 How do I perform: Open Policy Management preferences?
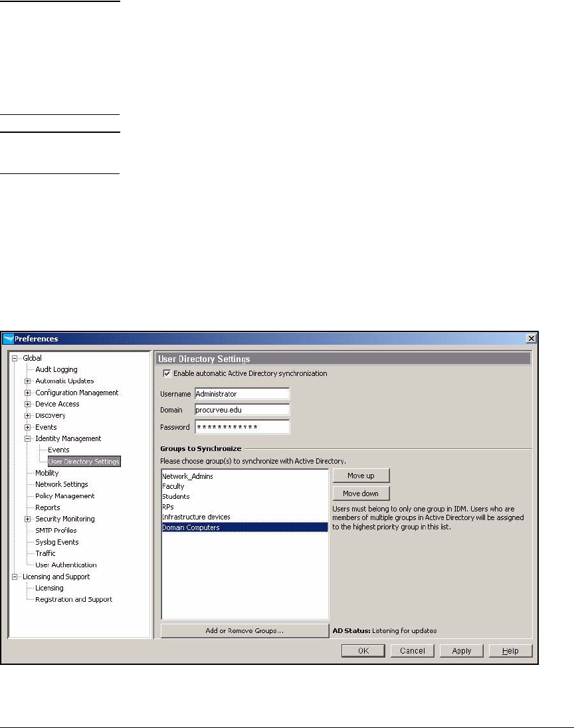(64, 496)
